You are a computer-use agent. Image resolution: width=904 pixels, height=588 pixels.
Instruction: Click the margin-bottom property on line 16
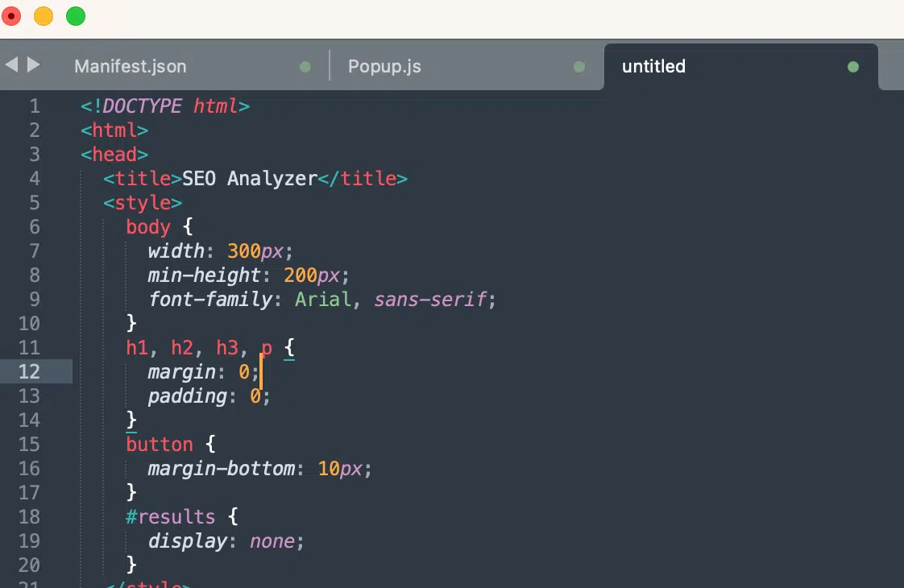click(x=222, y=468)
